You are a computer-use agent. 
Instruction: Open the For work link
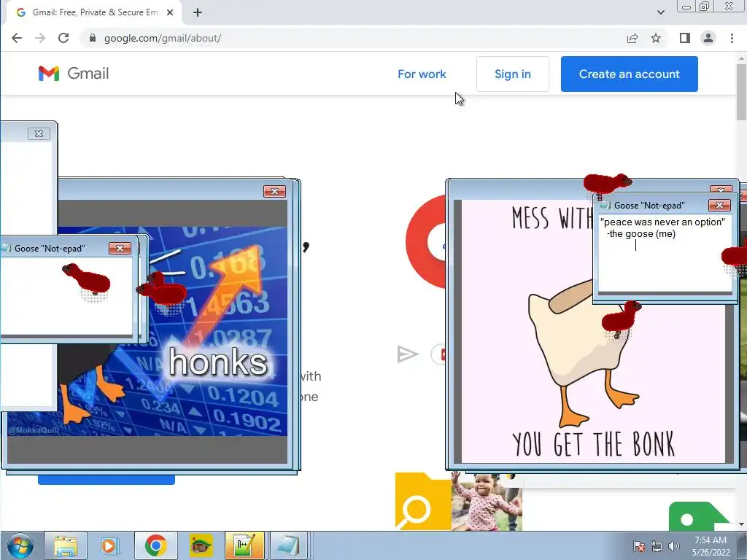pyautogui.click(x=422, y=74)
